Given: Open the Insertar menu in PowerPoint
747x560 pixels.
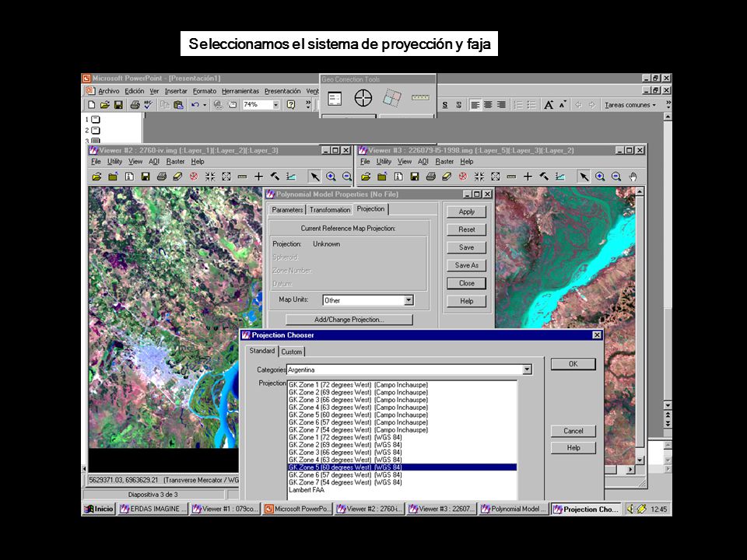Looking at the screenshot, I should pyautogui.click(x=176, y=91).
